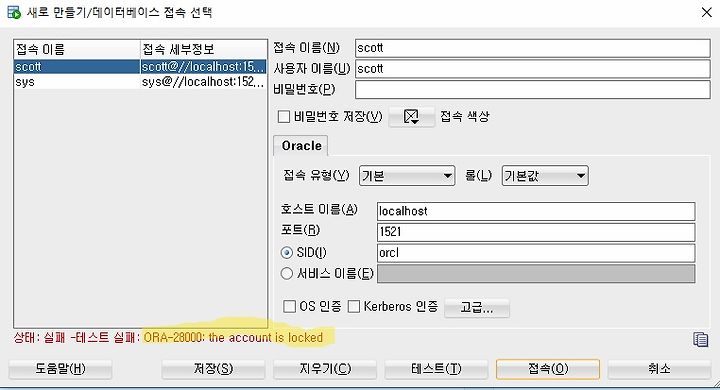This screenshot has height=390, width=720.
Task: Click the SQL Developer icon in title bar
Action: (x=14, y=12)
